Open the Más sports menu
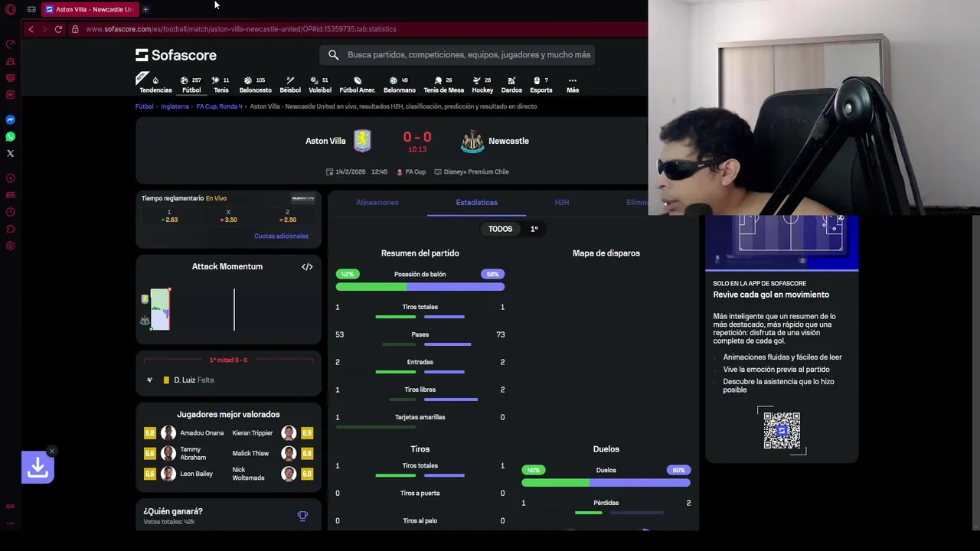This screenshot has height=551, width=980. 573,84
